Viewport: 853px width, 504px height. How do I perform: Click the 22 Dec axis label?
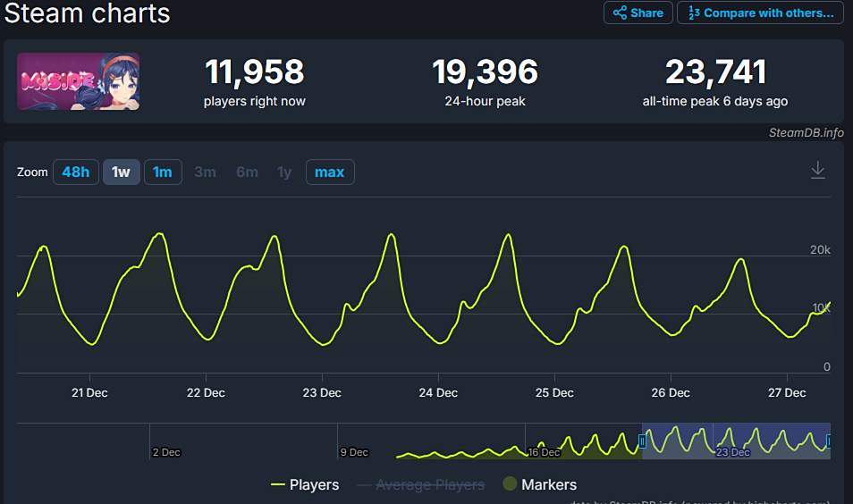pos(206,392)
